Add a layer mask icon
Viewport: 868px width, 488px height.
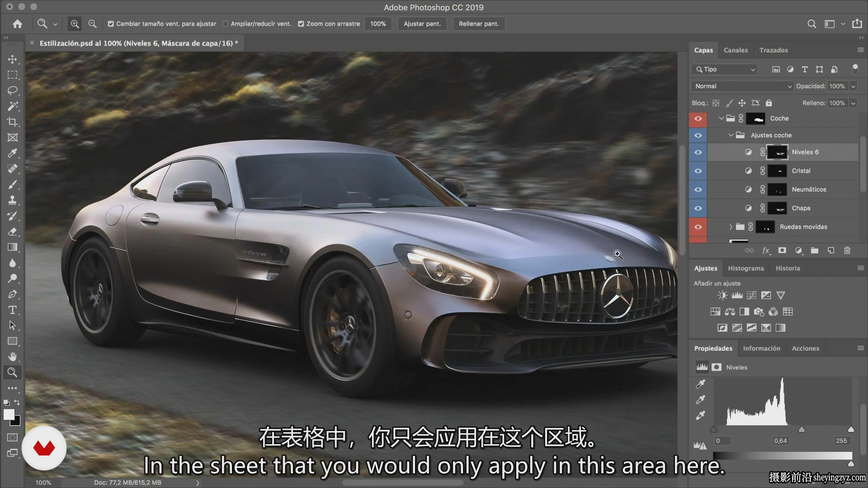click(x=782, y=250)
